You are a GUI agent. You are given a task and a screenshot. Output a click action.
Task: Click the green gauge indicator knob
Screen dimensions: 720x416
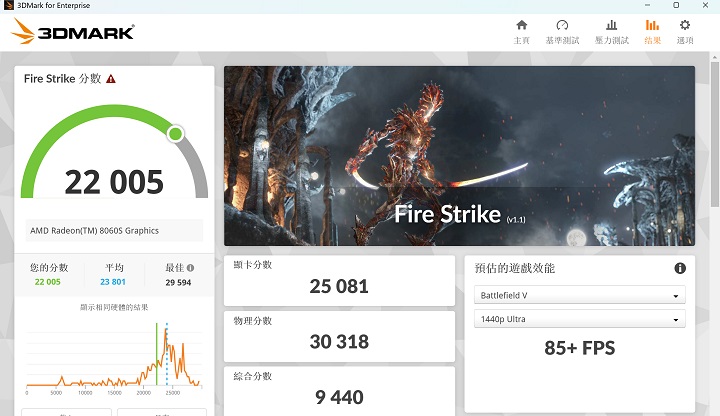point(175,134)
